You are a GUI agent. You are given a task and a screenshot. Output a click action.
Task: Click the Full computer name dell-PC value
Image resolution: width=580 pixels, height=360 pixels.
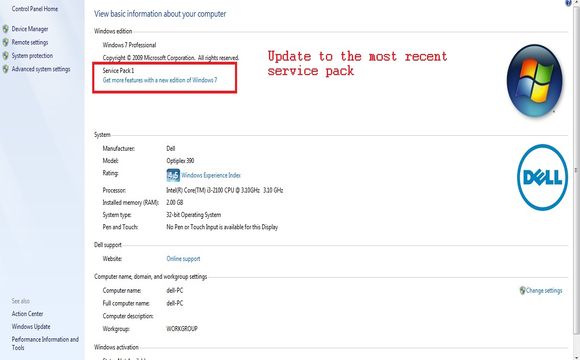tap(175, 303)
